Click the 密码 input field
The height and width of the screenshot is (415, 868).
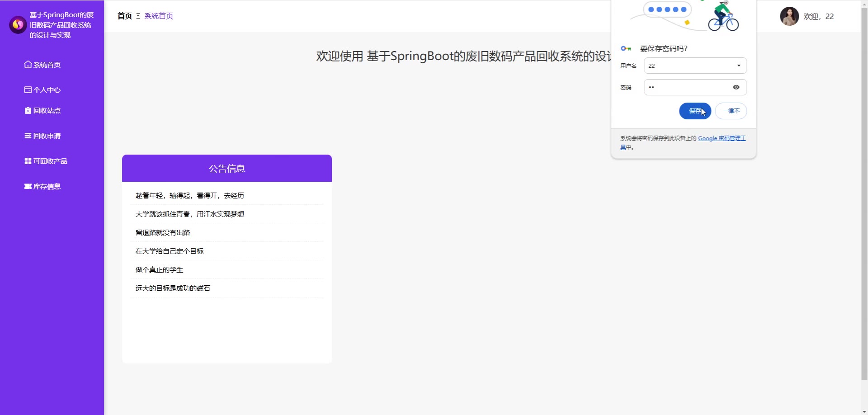[x=695, y=87]
